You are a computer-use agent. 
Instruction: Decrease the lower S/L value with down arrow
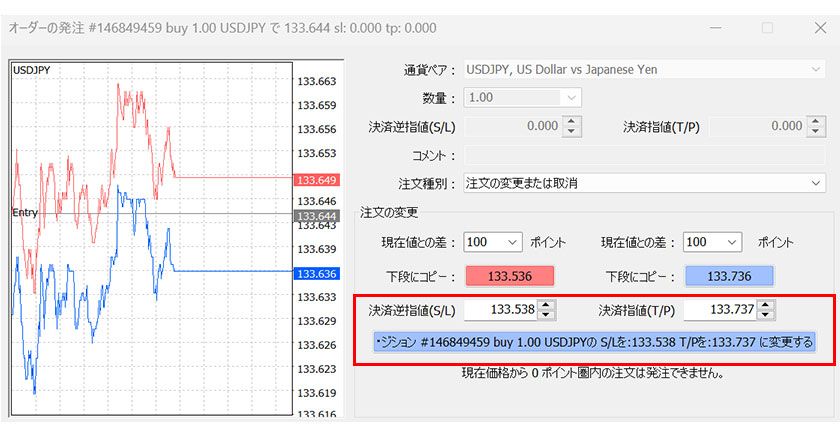pos(546,315)
